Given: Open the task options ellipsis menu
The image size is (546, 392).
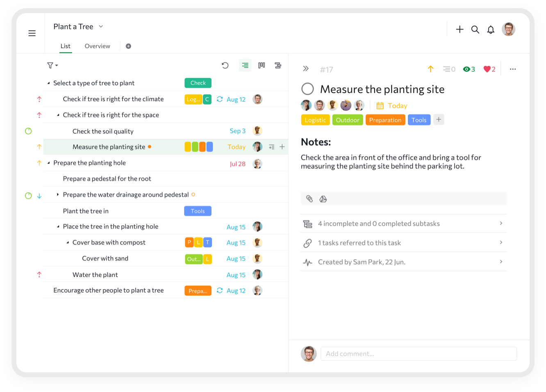Looking at the screenshot, I should (x=513, y=69).
